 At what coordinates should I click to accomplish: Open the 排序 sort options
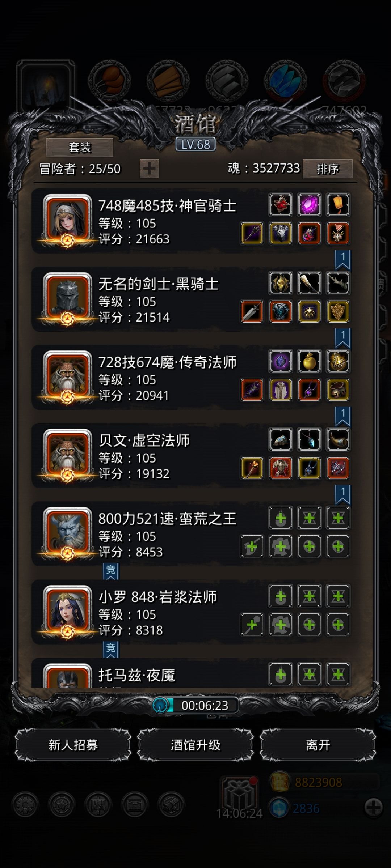(x=327, y=169)
